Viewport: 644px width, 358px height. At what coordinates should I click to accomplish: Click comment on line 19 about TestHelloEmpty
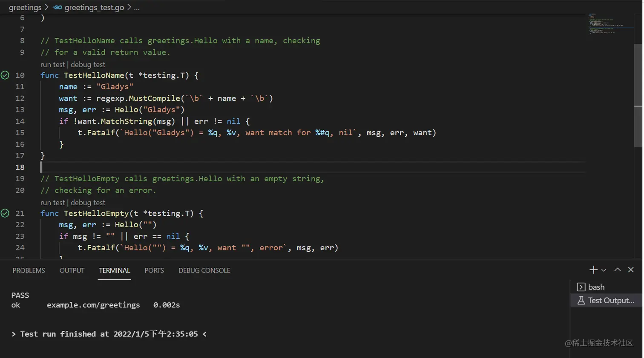coord(182,179)
